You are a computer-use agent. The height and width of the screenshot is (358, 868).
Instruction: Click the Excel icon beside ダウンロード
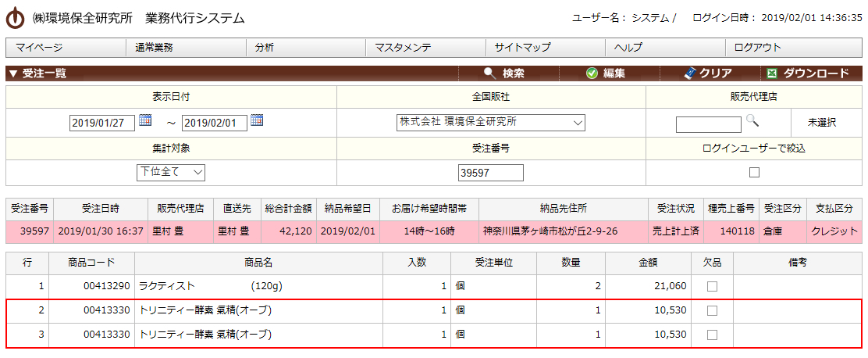[x=772, y=73]
